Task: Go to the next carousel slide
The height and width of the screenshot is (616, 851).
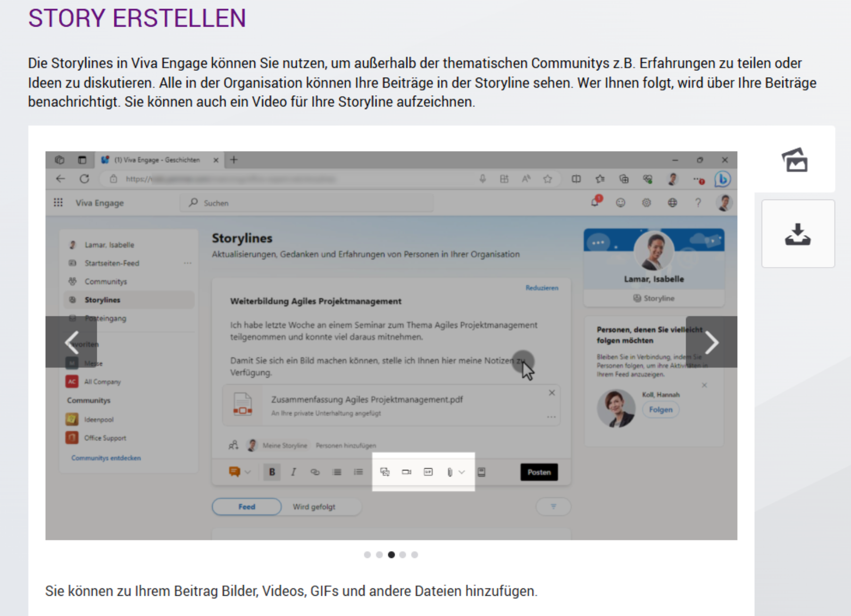Action: coord(711,342)
